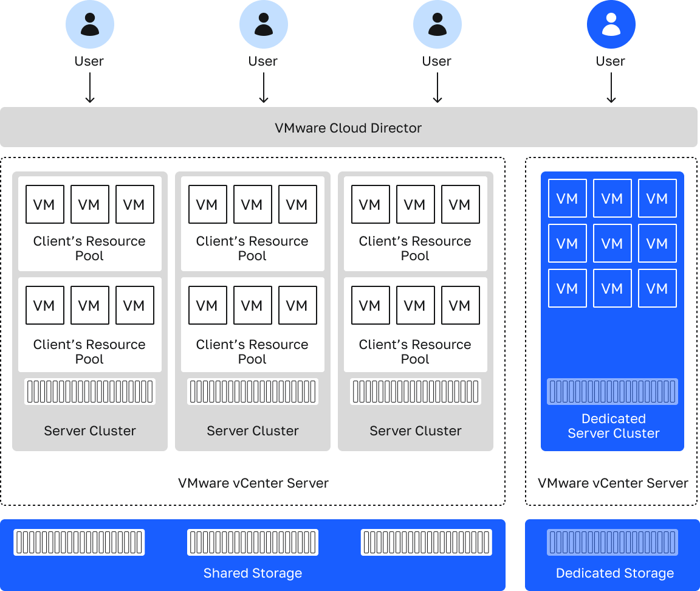Click the rack icon in the leftmost Server Cluster
This screenshot has width=700, height=591.
click(x=90, y=392)
